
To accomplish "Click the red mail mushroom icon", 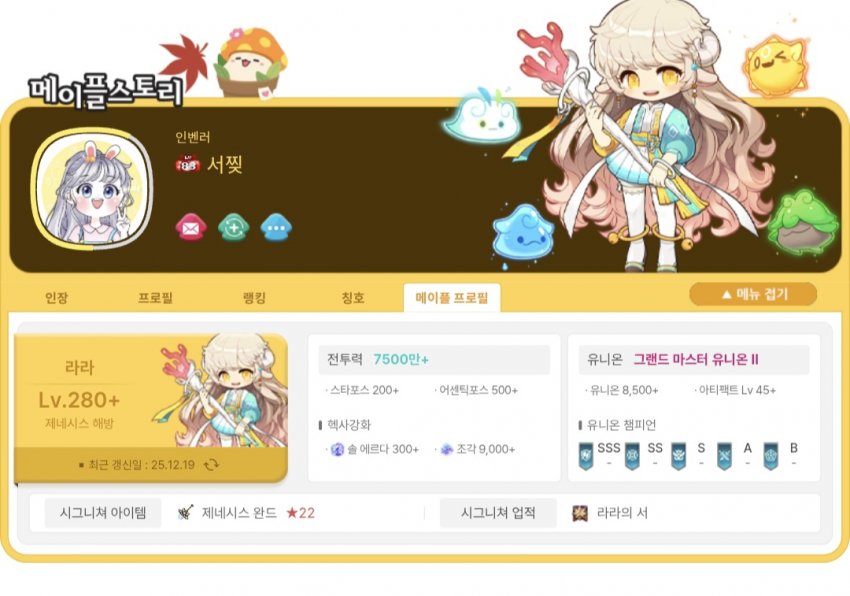I will coord(191,227).
